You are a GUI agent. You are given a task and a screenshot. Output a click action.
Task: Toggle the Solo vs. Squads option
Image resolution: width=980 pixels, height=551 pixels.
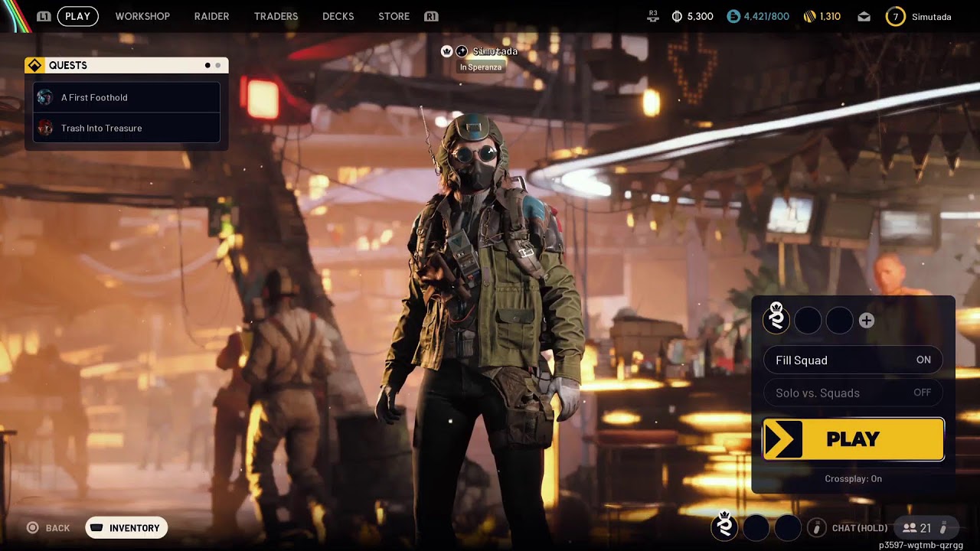point(853,393)
